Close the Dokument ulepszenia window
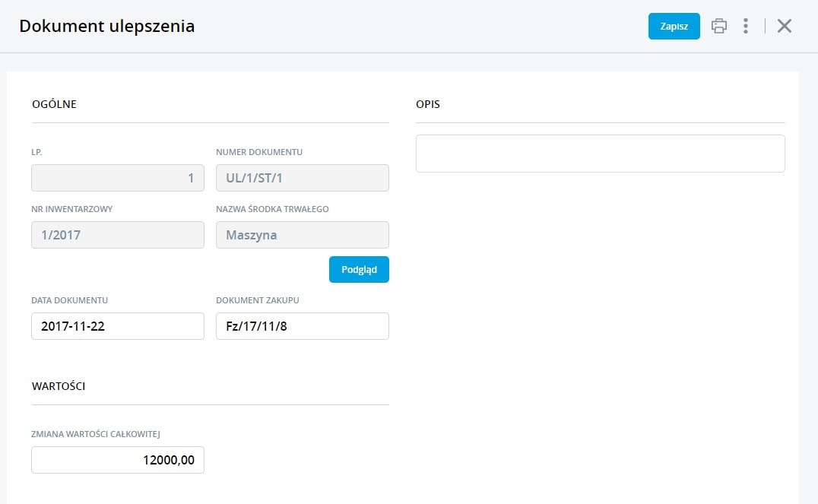818x504 pixels. point(785,26)
